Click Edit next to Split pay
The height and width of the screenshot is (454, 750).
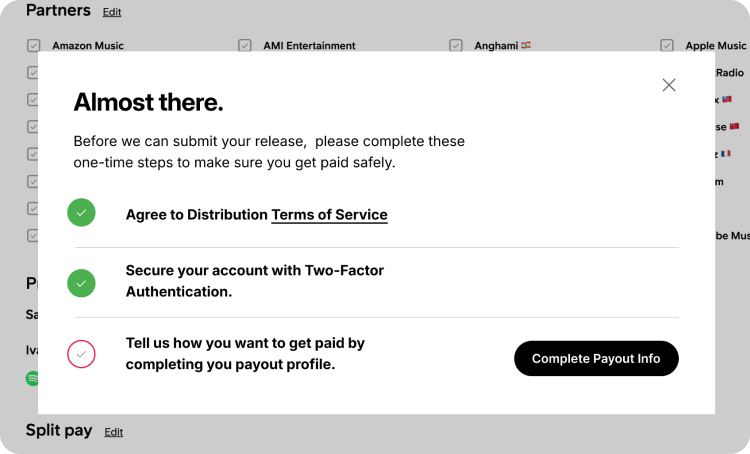tap(114, 432)
